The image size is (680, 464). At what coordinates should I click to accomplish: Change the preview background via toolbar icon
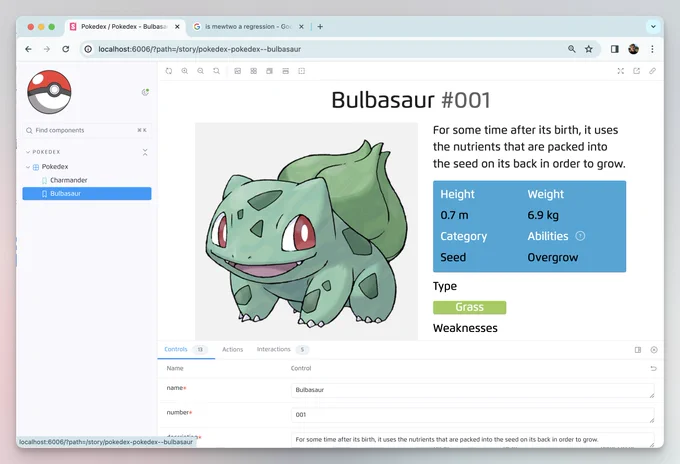(x=238, y=71)
